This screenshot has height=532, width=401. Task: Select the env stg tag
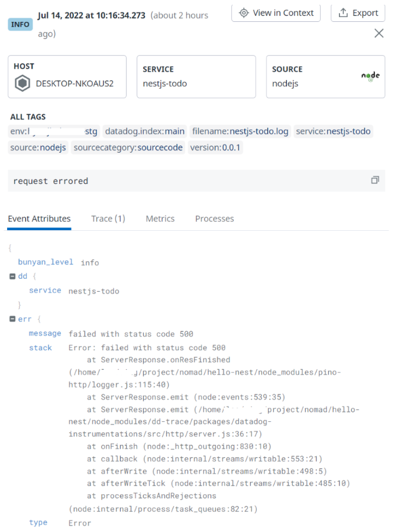coord(54,131)
